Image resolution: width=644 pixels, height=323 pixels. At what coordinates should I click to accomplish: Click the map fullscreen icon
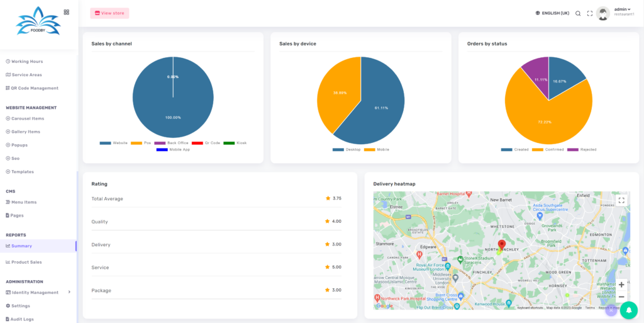[x=621, y=200]
